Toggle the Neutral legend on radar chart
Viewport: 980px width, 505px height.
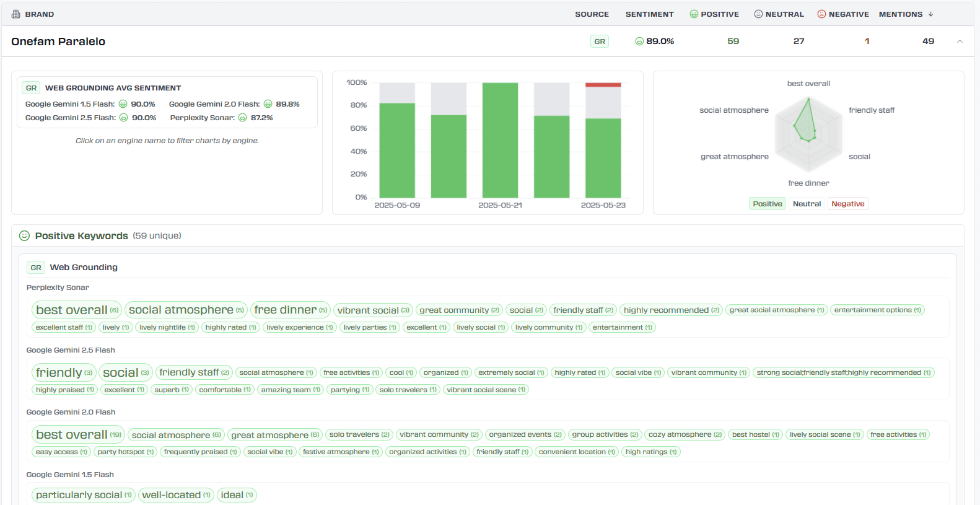[807, 204]
